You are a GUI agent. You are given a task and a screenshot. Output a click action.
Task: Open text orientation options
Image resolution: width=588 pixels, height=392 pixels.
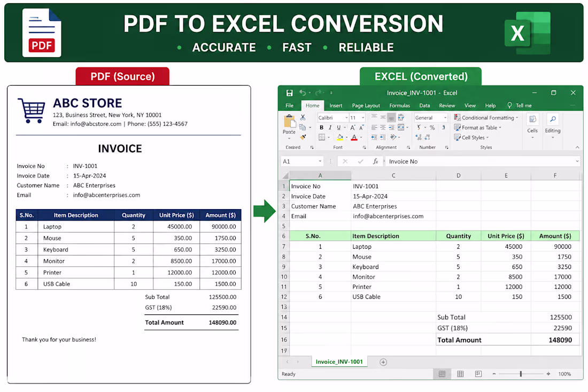[393, 137]
